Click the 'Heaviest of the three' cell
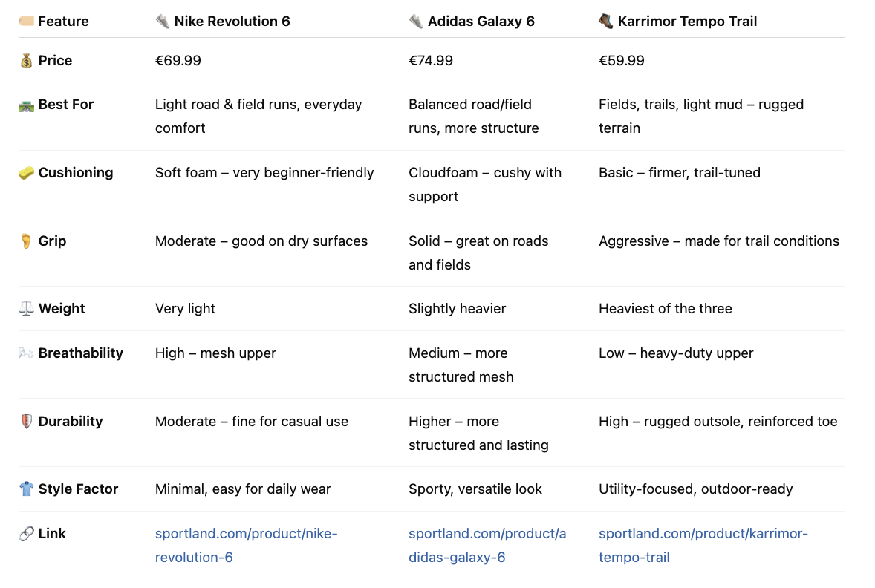This screenshot has height=588, width=875. tap(666, 309)
